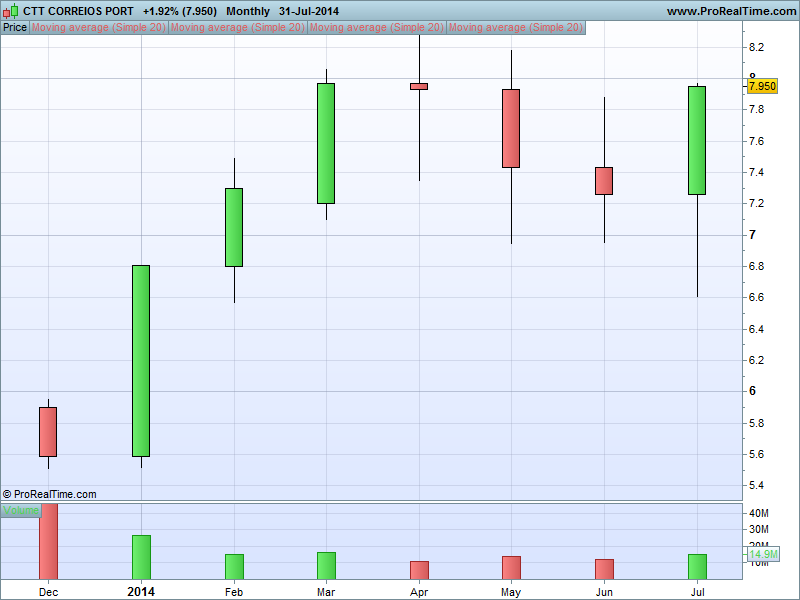The width and height of the screenshot is (800, 600).
Task: Click the 31-Jul-2014 date label
Action: coord(309,11)
